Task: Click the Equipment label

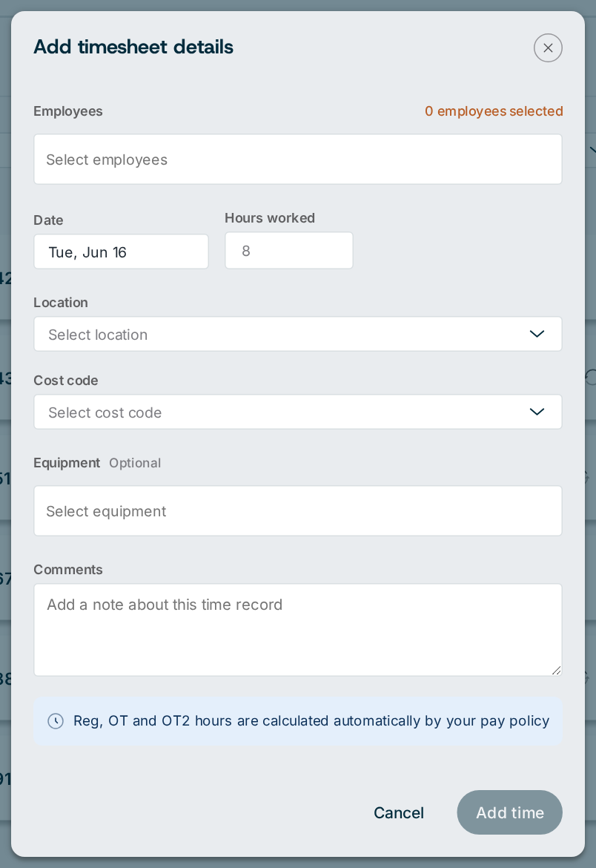Action: point(67,463)
